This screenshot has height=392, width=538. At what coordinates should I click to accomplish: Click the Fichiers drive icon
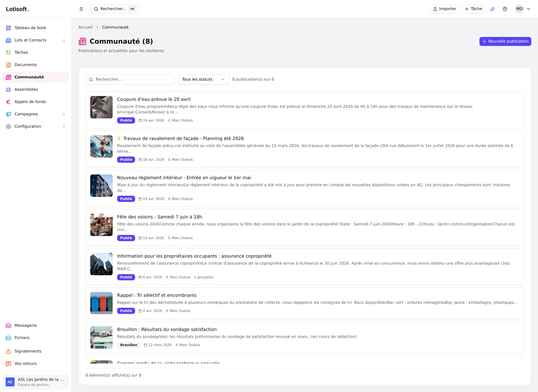8,338
